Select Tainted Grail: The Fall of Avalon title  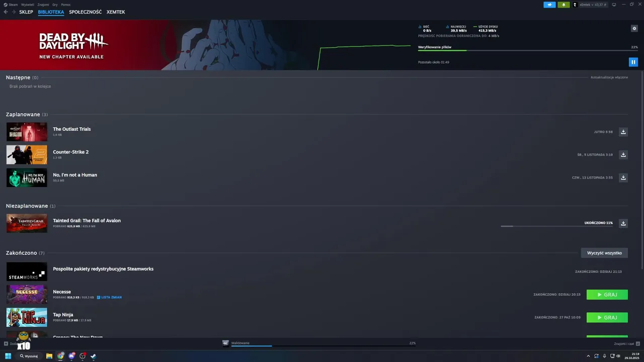pos(87,221)
